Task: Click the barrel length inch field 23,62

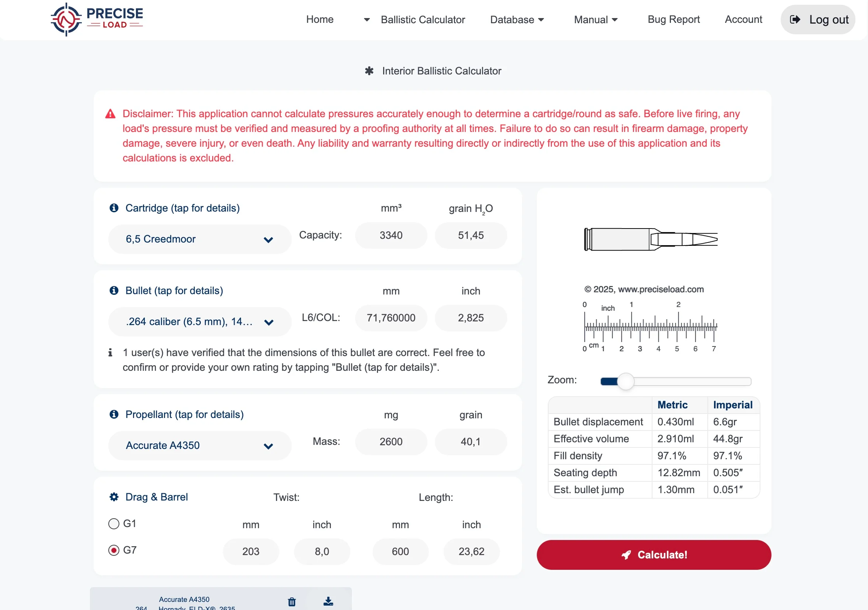Action: pyautogui.click(x=472, y=552)
